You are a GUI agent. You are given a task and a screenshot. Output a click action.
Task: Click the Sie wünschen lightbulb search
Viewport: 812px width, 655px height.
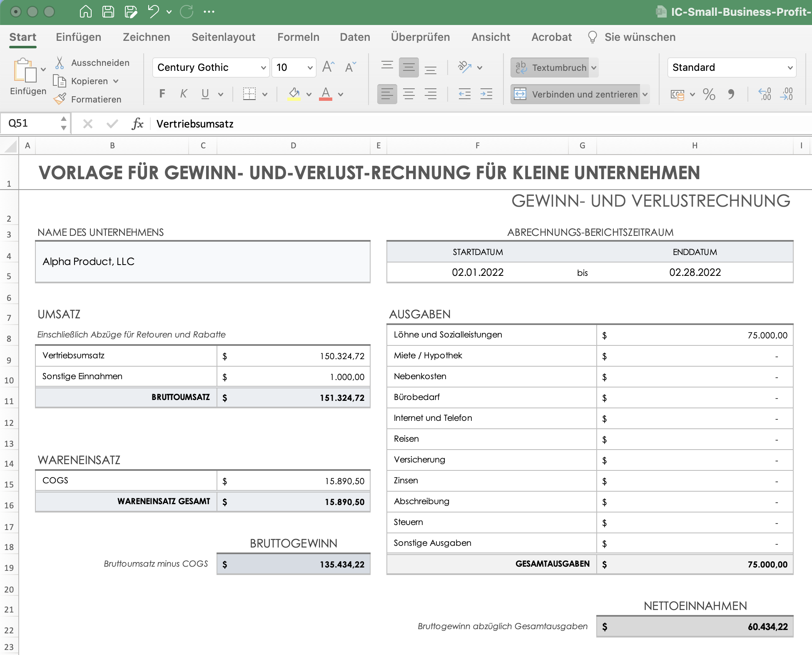(x=631, y=37)
